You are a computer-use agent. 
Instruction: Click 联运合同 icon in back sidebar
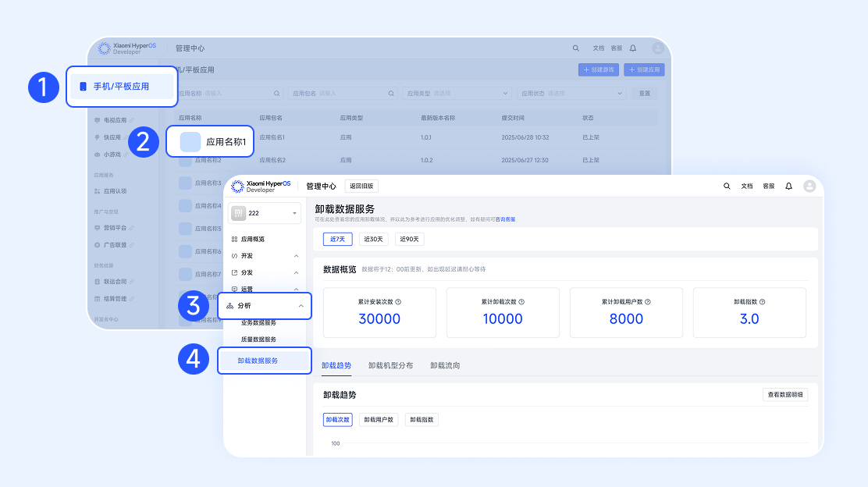click(98, 282)
